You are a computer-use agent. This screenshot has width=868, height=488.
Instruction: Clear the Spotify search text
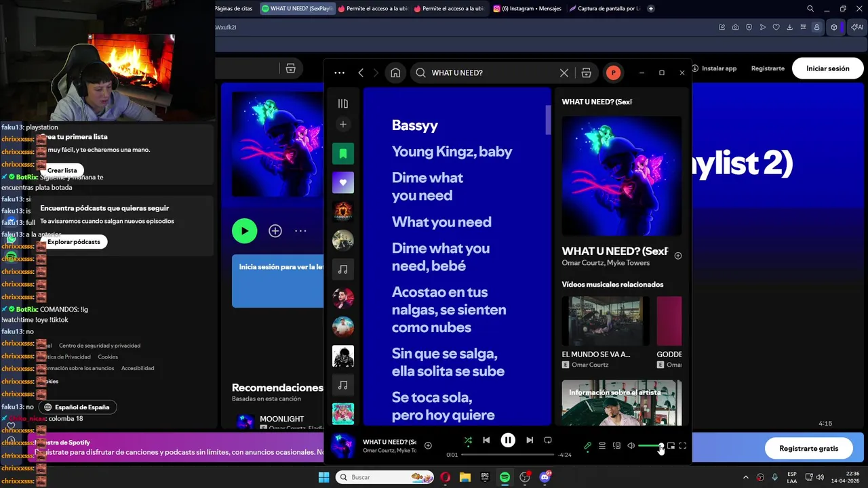pyautogui.click(x=564, y=73)
